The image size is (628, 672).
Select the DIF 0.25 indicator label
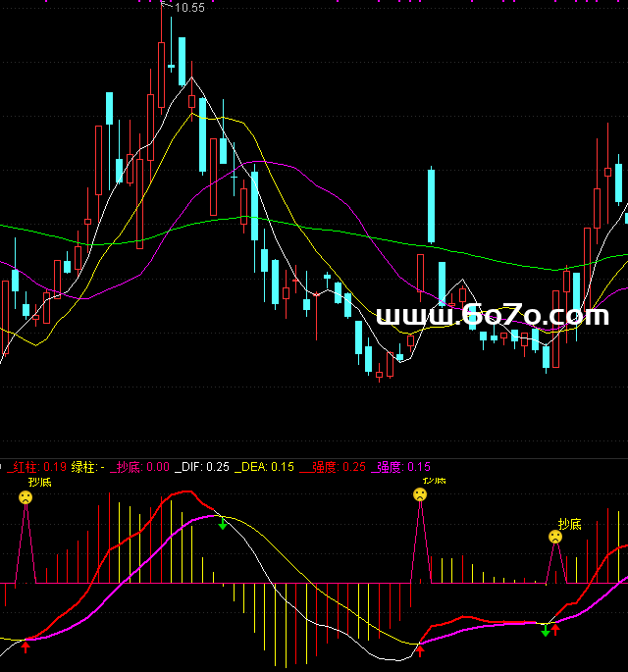[x=202, y=468]
